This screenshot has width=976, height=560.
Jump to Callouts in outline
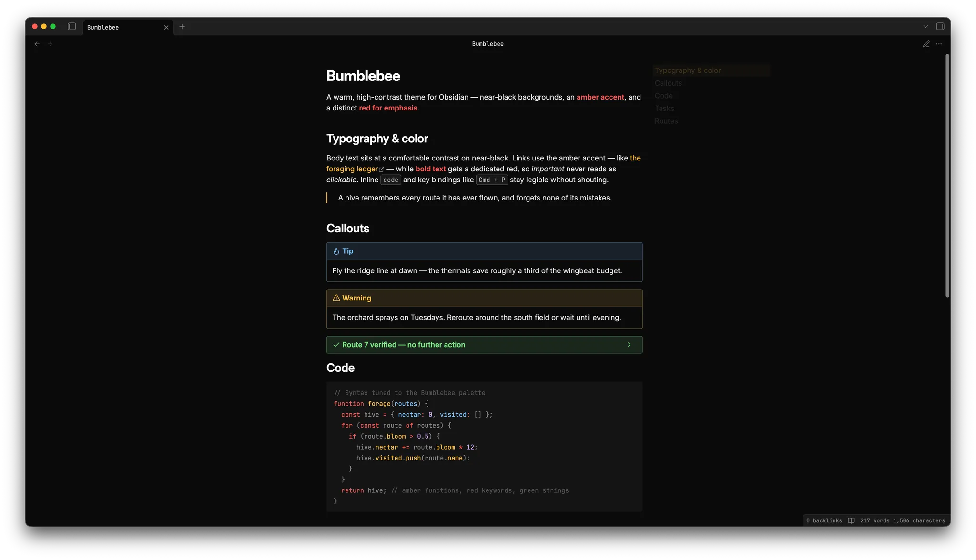(668, 83)
